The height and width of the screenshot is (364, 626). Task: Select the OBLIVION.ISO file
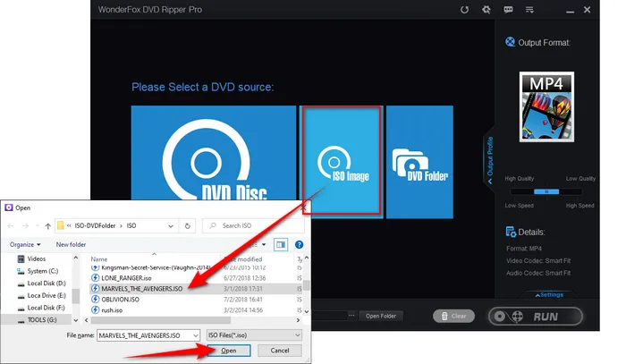click(x=120, y=300)
